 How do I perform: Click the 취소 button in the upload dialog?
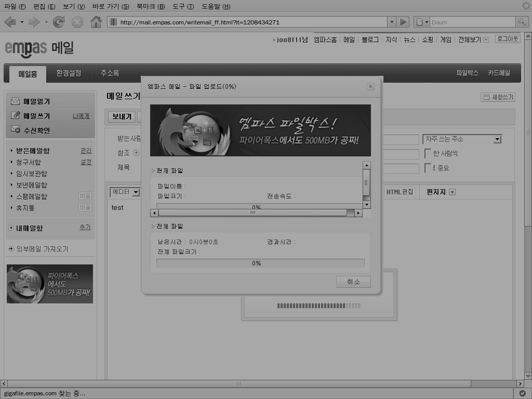point(353,282)
